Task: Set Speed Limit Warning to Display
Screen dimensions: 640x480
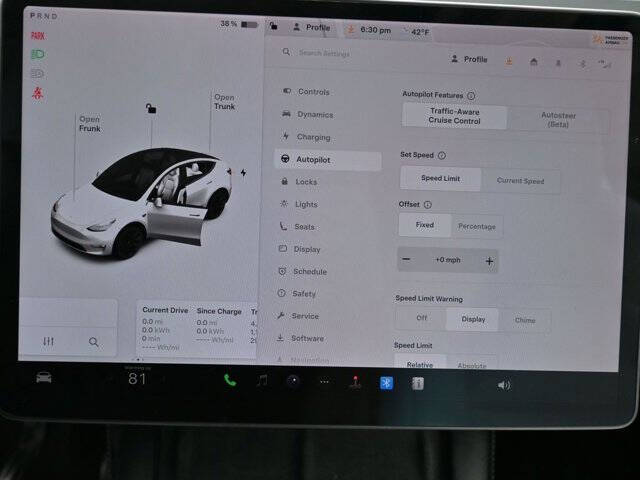Action: pyautogui.click(x=473, y=319)
